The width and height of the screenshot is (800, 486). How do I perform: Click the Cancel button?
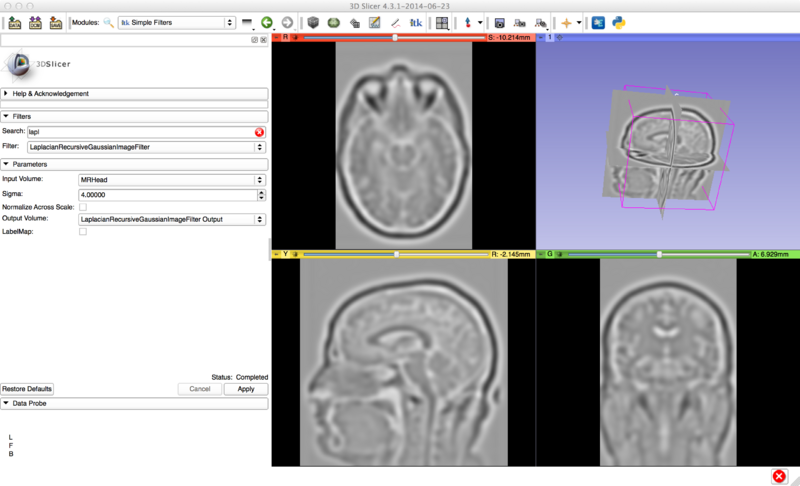click(199, 389)
